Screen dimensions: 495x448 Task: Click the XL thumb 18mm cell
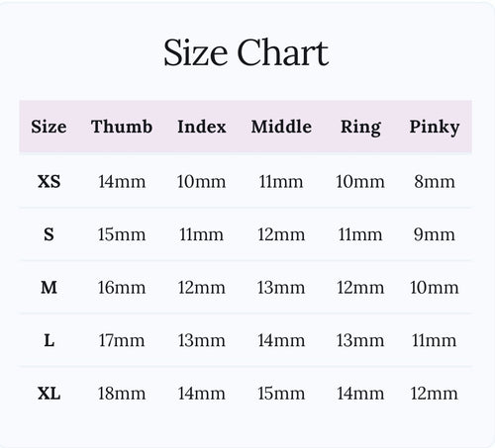(x=122, y=394)
